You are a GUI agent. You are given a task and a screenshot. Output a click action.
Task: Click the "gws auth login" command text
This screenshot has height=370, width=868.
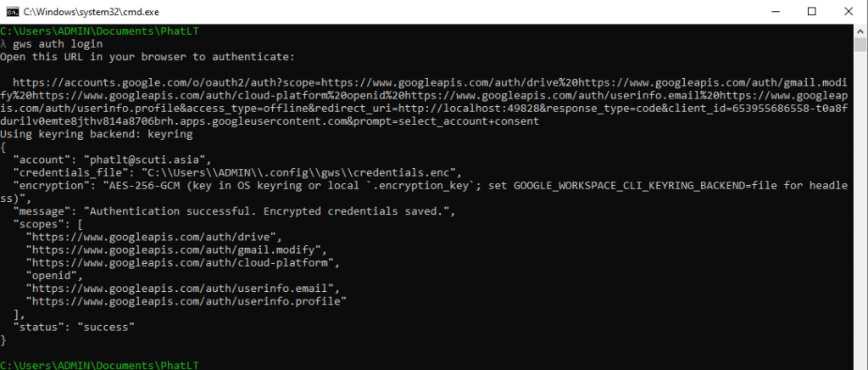tap(58, 43)
